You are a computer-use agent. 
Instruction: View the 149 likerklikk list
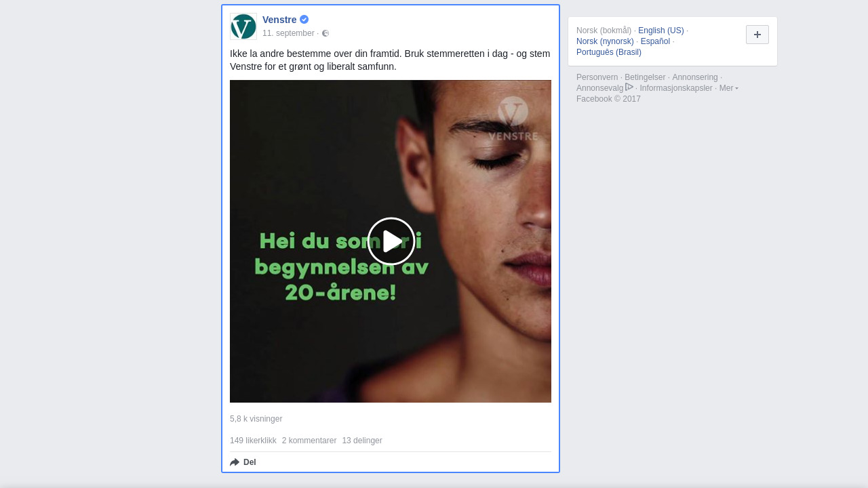(253, 441)
